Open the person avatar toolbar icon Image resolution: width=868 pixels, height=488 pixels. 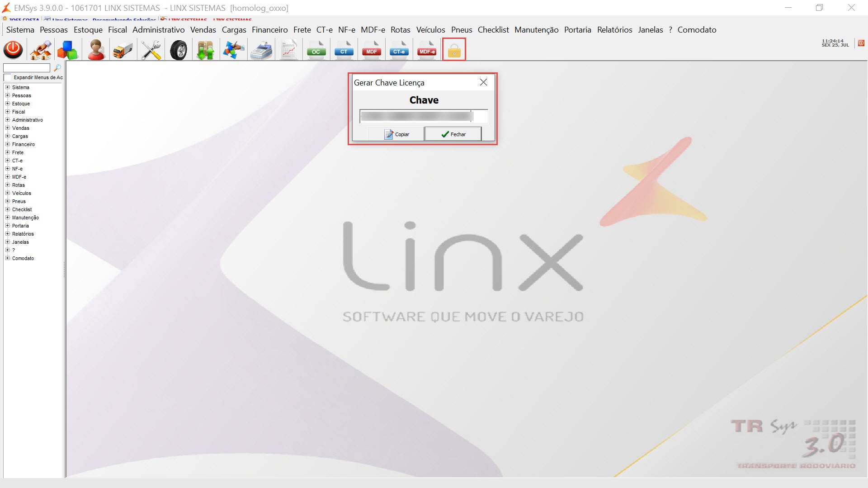[96, 50]
